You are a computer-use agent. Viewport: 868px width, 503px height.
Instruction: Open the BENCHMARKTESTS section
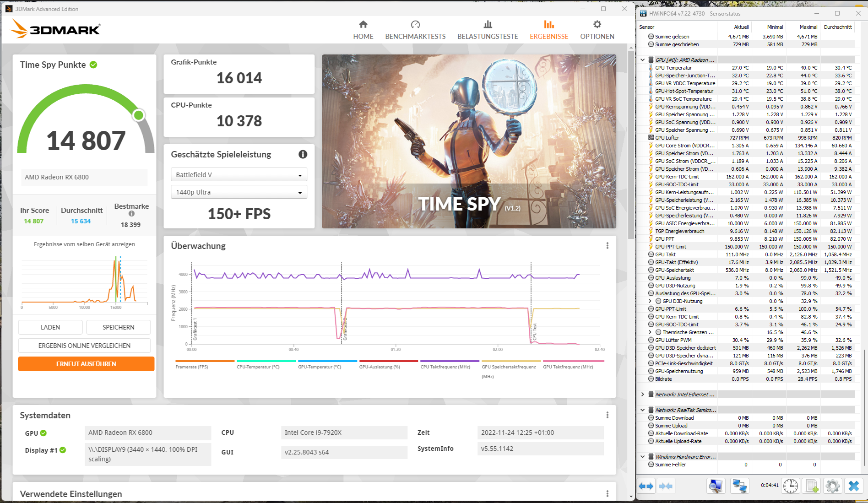pyautogui.click(x=415, y=30)
